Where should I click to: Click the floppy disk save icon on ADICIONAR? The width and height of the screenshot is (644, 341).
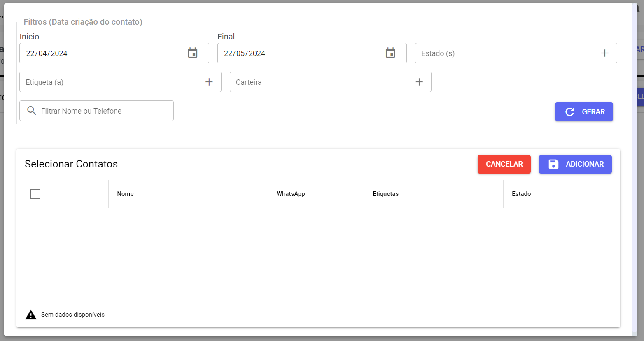coord(553,164)
